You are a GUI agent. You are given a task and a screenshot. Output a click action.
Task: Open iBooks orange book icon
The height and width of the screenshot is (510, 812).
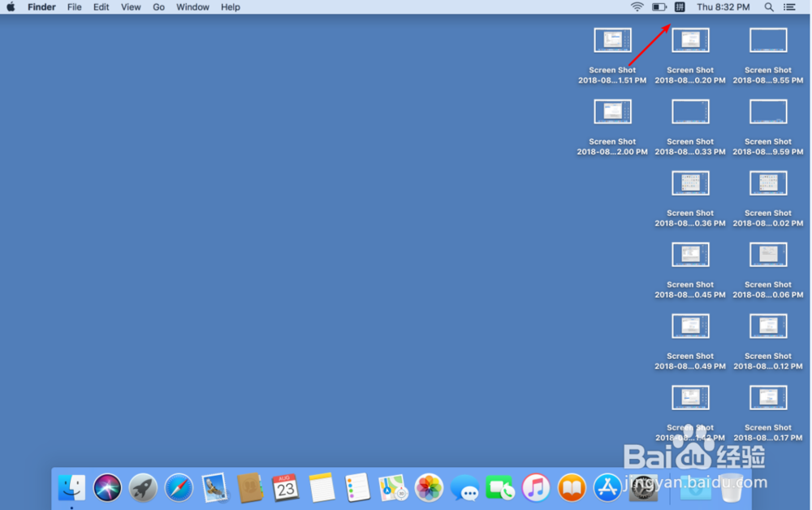(572, 487)
